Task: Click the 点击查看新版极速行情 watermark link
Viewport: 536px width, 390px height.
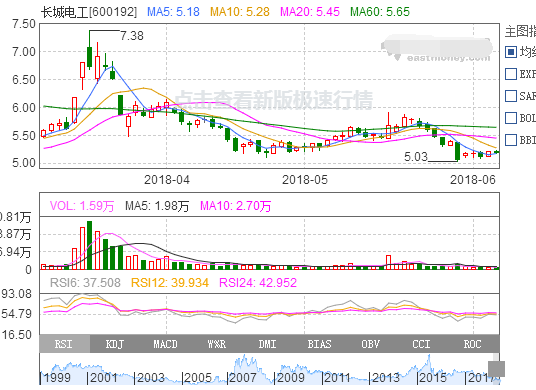Action: pyautogui.click(x=273, y=100)
